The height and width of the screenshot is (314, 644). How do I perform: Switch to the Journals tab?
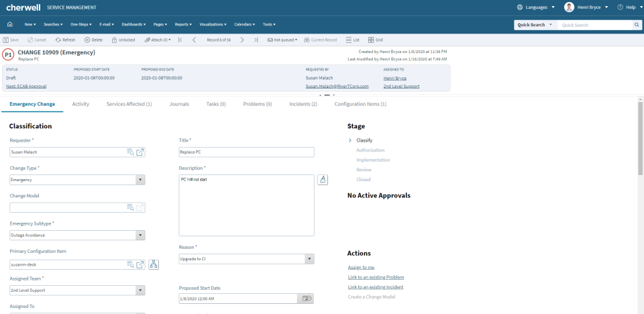pyautogui.click(x=179, y=105)
